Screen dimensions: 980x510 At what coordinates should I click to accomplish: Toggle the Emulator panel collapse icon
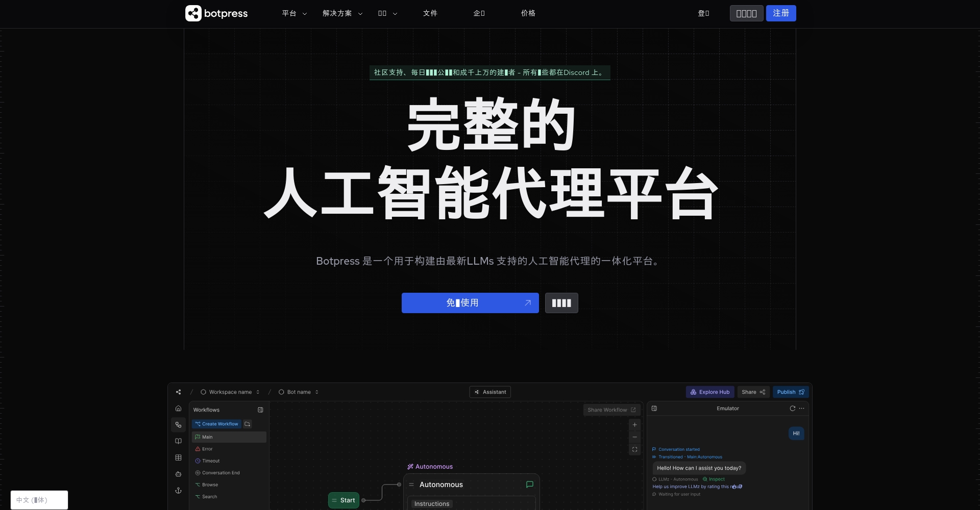pos(654,409)
